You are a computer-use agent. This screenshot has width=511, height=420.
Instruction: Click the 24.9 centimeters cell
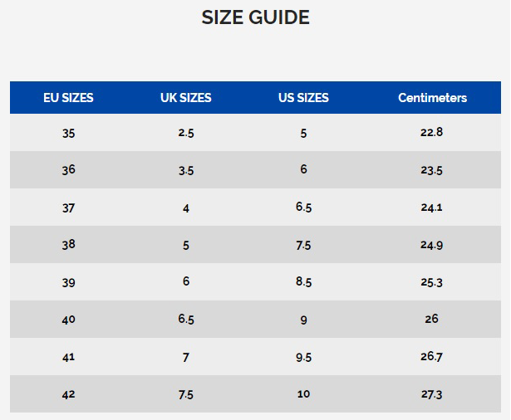tap(431, 245)
